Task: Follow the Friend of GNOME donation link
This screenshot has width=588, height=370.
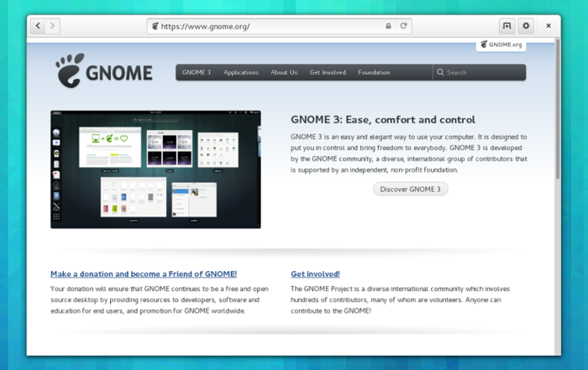Action: [144, 274]
